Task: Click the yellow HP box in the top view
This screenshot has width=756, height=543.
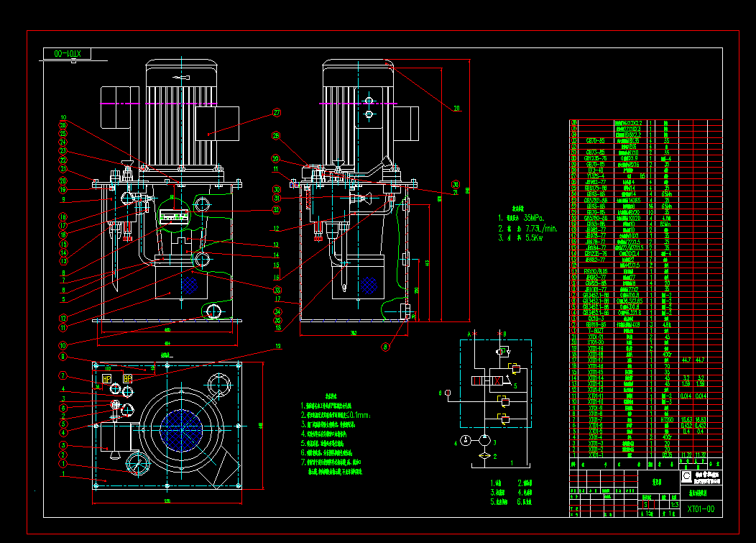Action: click(107, 379)
